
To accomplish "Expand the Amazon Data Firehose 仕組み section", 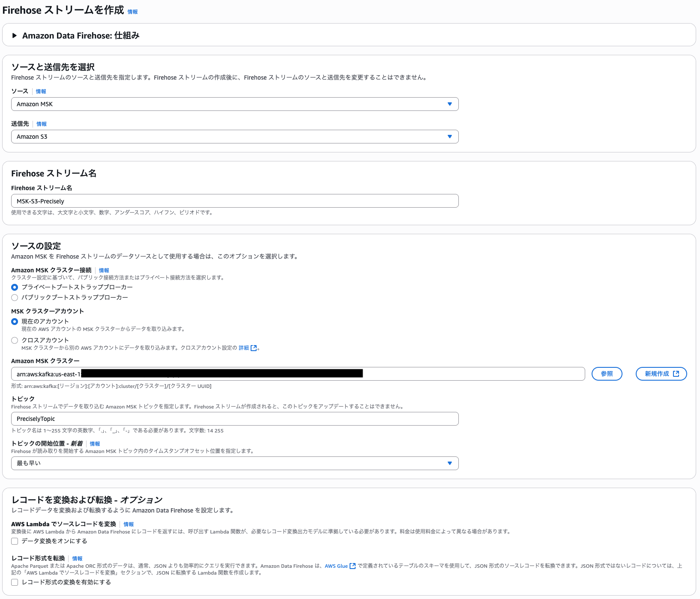I will pyautogui.click(x=15, y=36).
